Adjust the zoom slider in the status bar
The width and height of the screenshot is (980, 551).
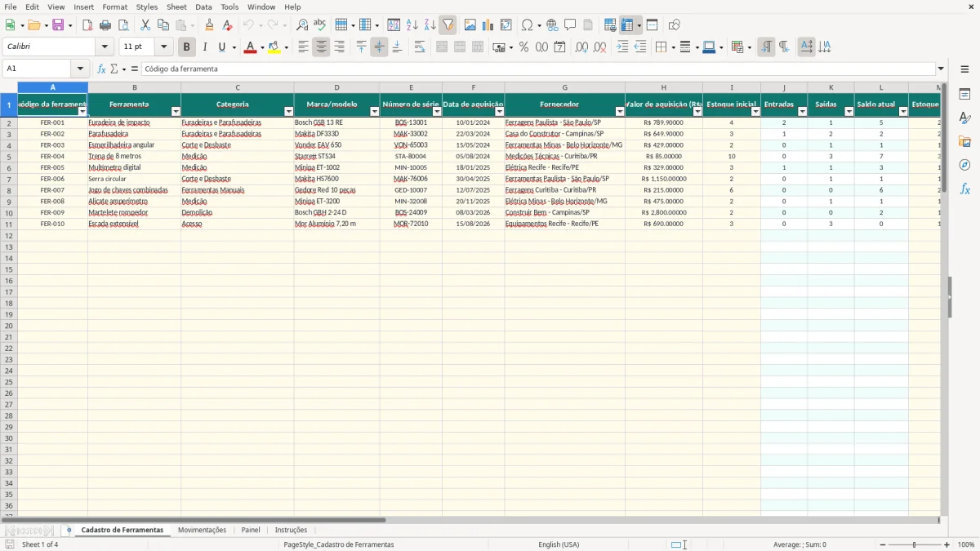click(x=915, y=544)
